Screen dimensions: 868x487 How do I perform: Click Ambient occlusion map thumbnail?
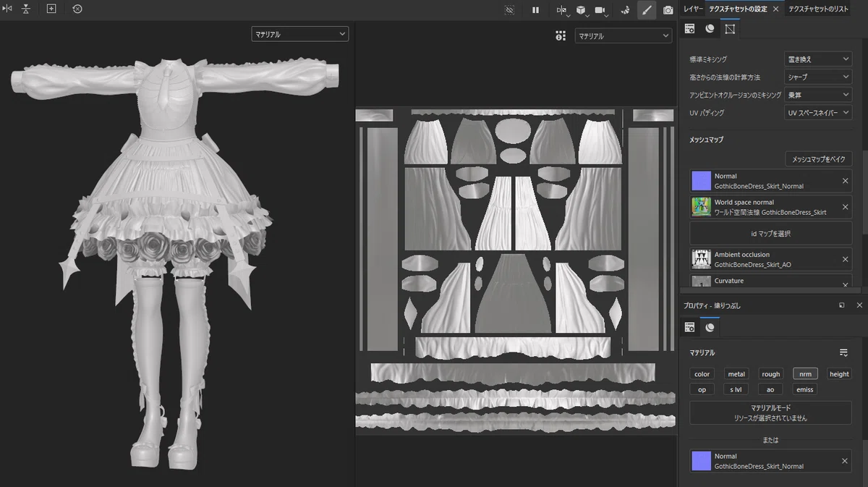702,259
